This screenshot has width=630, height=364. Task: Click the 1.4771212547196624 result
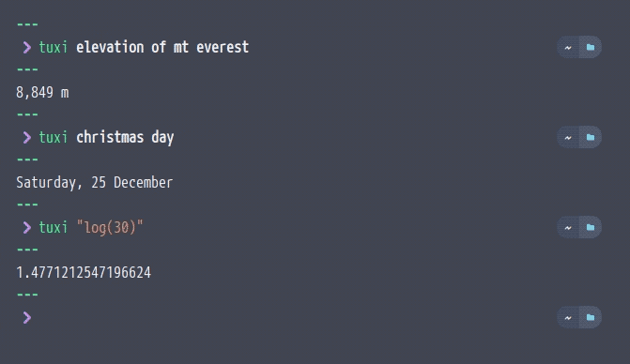(84, 273)
